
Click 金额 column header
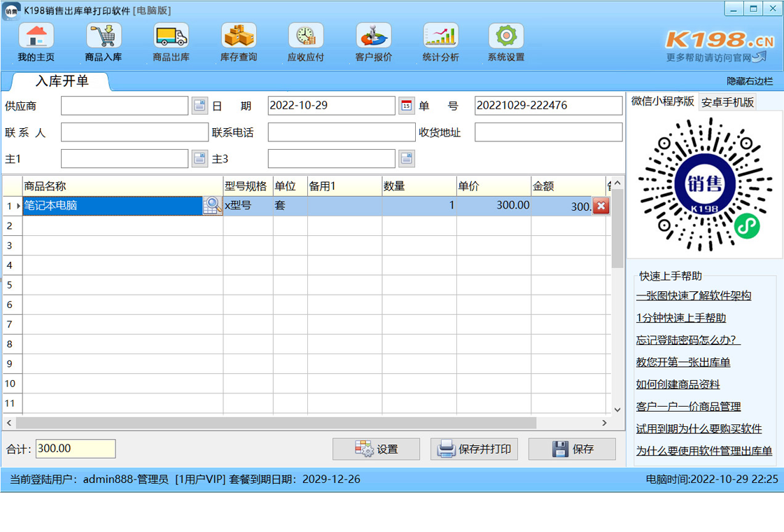tap(568, 186)
